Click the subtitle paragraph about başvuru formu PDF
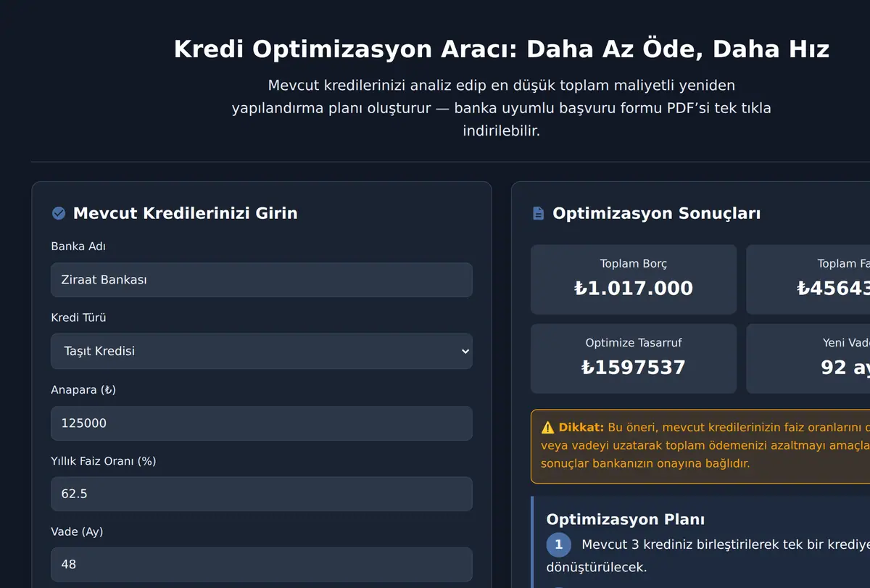870x588 pixels. coord(502,108)
